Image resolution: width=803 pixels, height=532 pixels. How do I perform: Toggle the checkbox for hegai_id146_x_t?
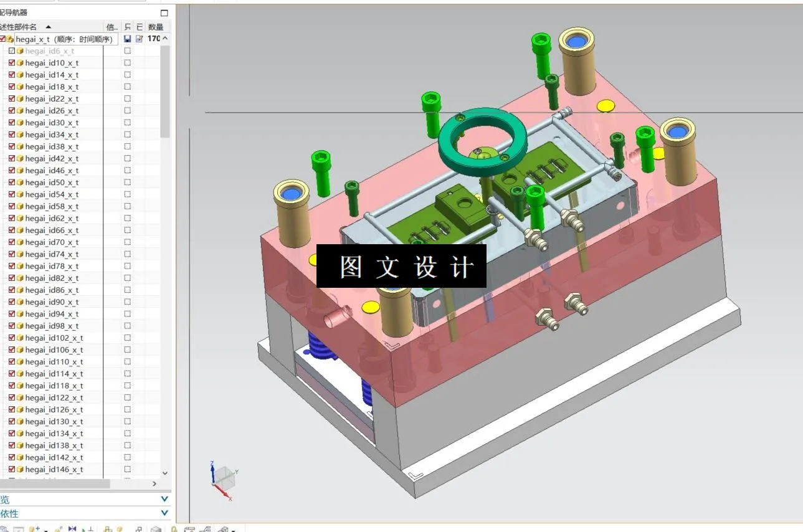(x=12, y=469)
